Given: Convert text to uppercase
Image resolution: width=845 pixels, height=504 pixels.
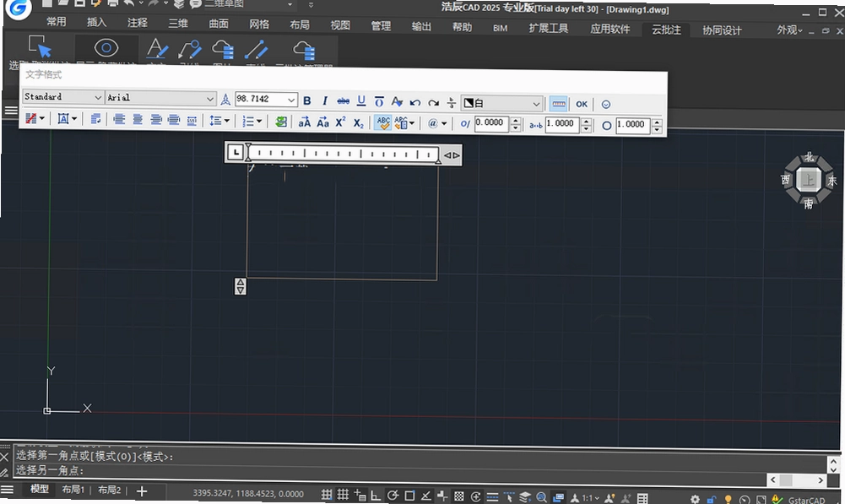Looking at the screenshot, I should pyautogui.click(x=305, y=122).
